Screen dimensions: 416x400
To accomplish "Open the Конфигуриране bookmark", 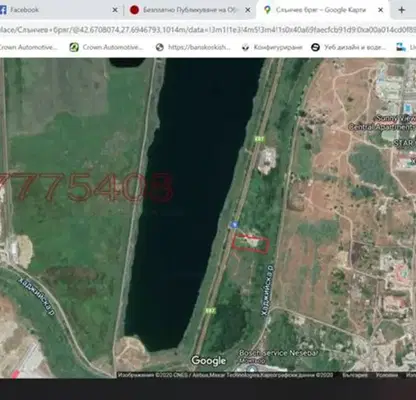I will [x=272, y=47].
